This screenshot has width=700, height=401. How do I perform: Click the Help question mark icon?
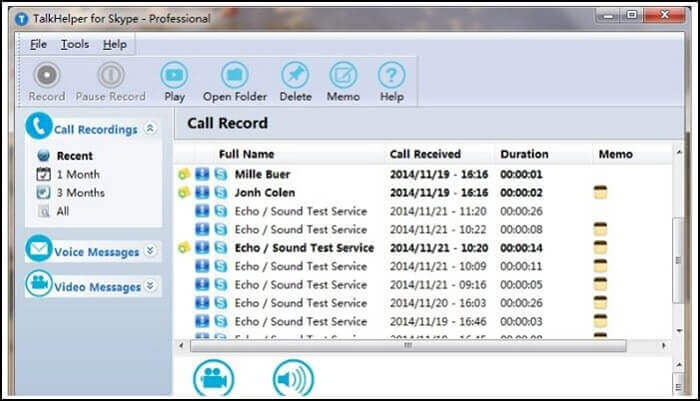coord(391,75)
